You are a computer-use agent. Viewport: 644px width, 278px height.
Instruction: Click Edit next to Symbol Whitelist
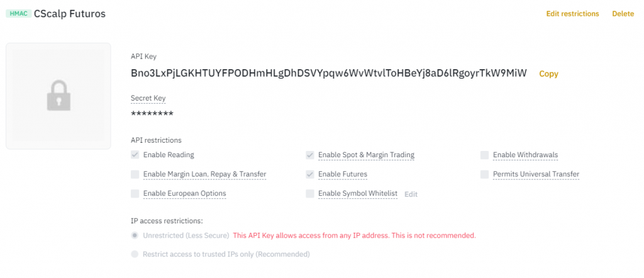coord(411,194)
